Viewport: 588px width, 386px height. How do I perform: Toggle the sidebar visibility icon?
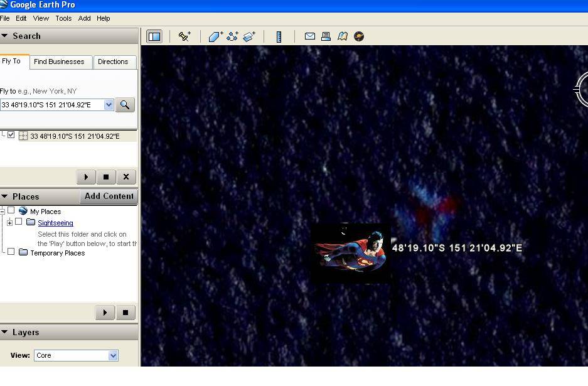click(154, 36)
